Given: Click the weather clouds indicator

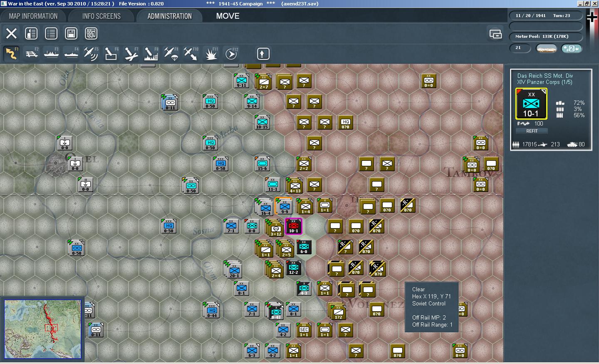Looking at the screenshot, I should coord(546,49).
